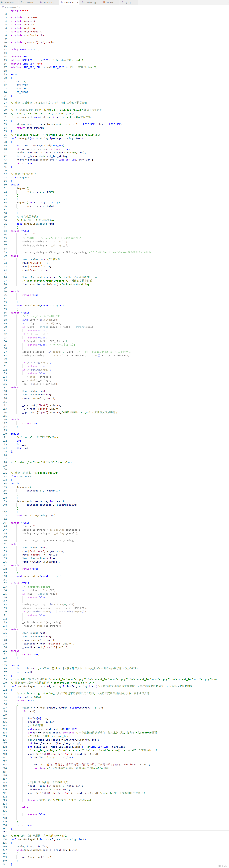The image size is (229, 868).
Task: Click the 'OP_ERROR' enum entry
Action: click(22, 92)
